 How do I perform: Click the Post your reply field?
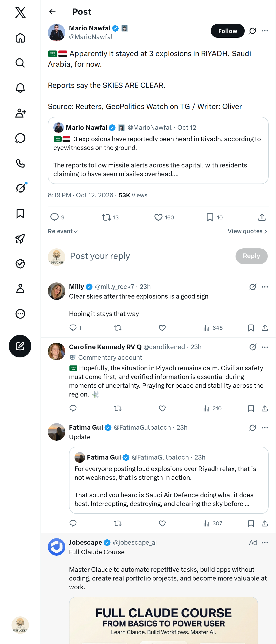click(x=150, y=256)
